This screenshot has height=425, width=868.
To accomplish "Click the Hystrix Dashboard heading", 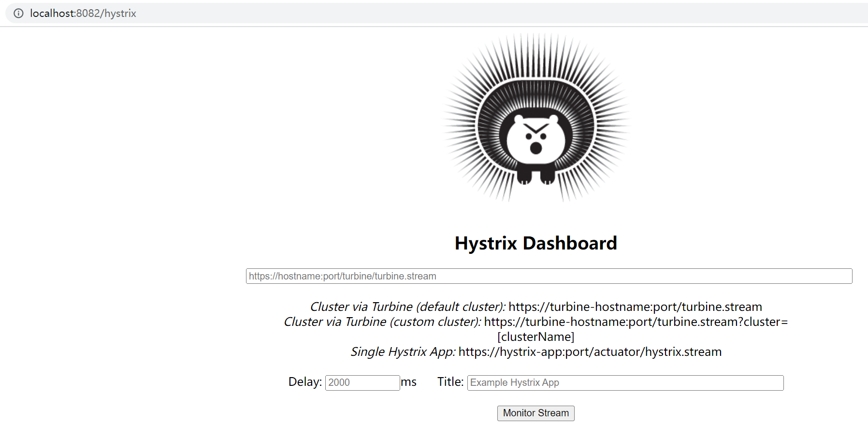I will pos(536,243).
